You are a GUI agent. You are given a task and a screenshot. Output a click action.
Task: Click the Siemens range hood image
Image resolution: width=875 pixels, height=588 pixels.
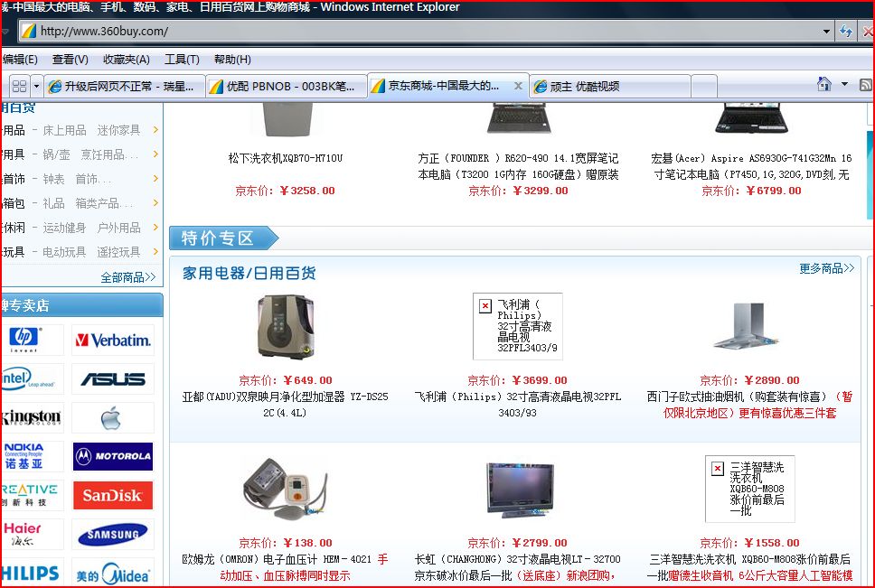tap(746, 326)
